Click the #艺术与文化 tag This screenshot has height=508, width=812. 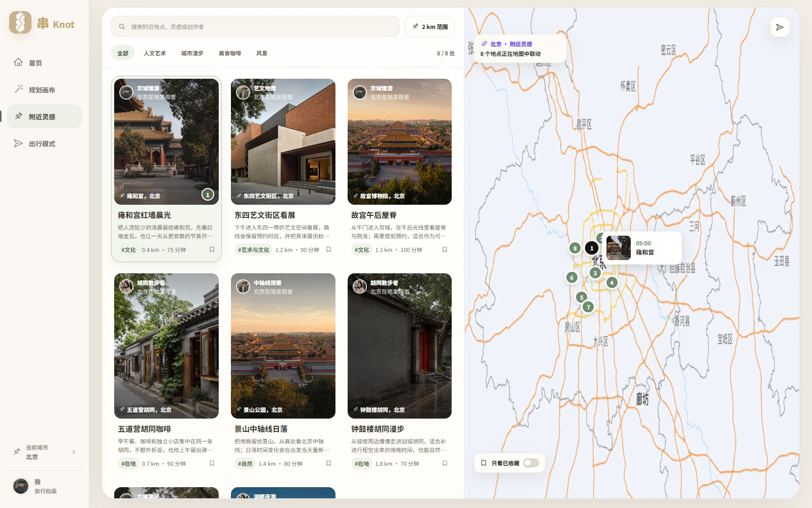coord(253,250)
